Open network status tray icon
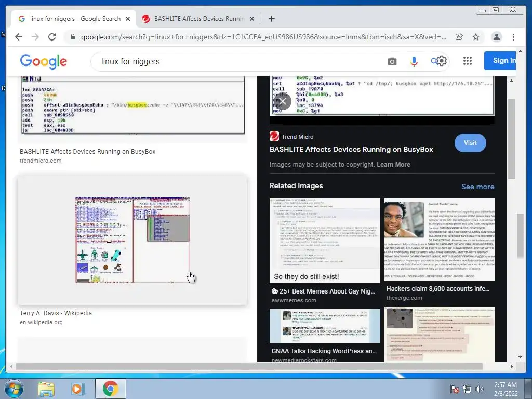This screenshot has width=532, height=399. 467,389
